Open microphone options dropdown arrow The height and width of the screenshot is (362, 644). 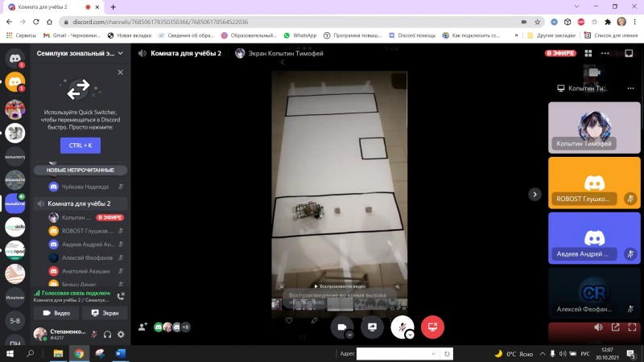410,335
